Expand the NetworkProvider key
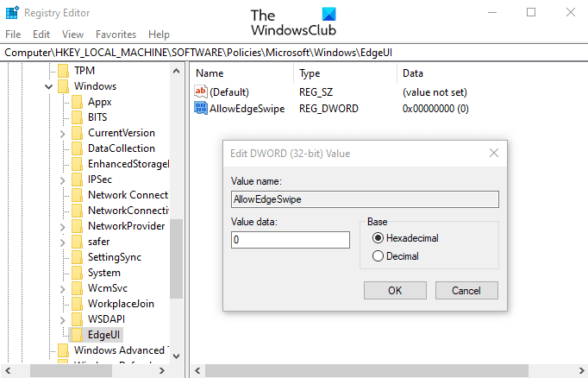Screen dimensions: 588x378 62,227
